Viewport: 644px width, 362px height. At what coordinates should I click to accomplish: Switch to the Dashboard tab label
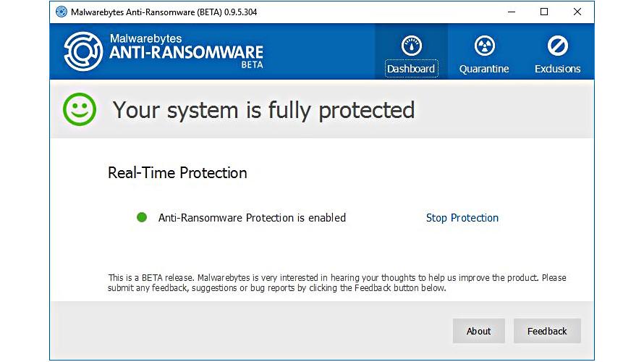pyautogui.click(x=411, y=69)
